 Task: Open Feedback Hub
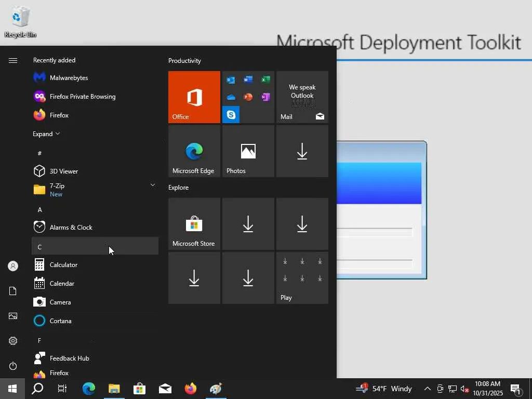95,358
